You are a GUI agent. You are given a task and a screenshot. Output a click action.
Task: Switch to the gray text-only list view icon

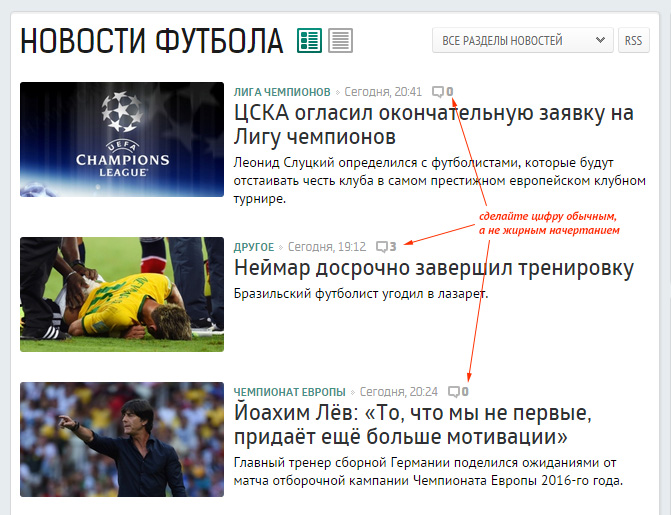pos(341,41)
